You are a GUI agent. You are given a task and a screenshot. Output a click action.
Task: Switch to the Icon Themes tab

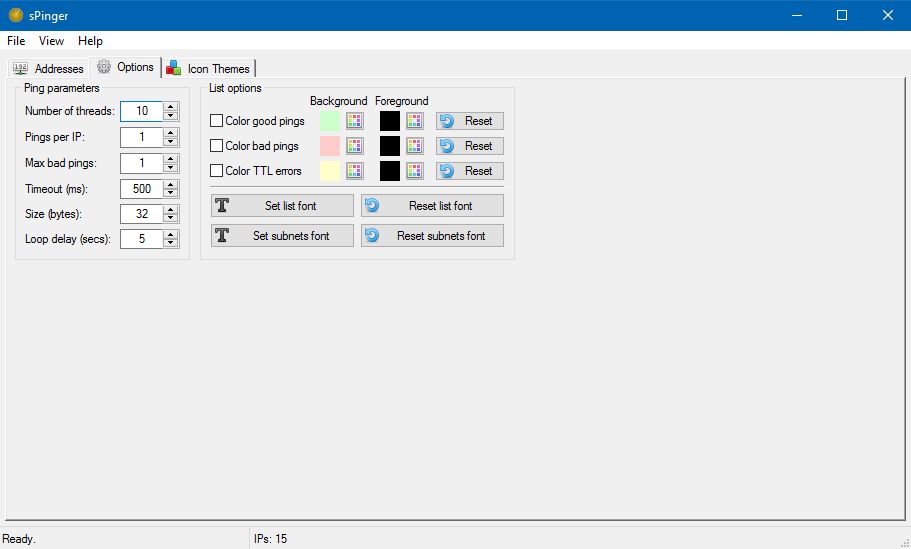pos(208,69)
